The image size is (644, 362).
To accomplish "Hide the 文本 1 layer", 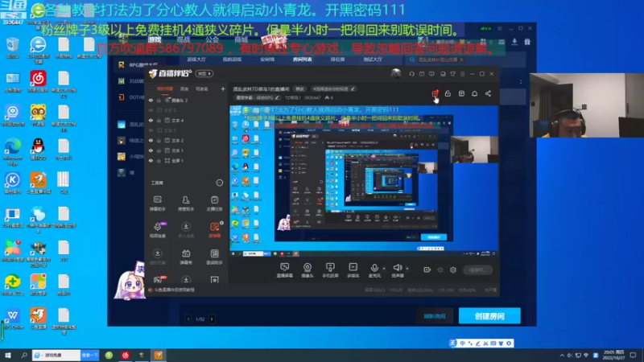I will [151, 150].
